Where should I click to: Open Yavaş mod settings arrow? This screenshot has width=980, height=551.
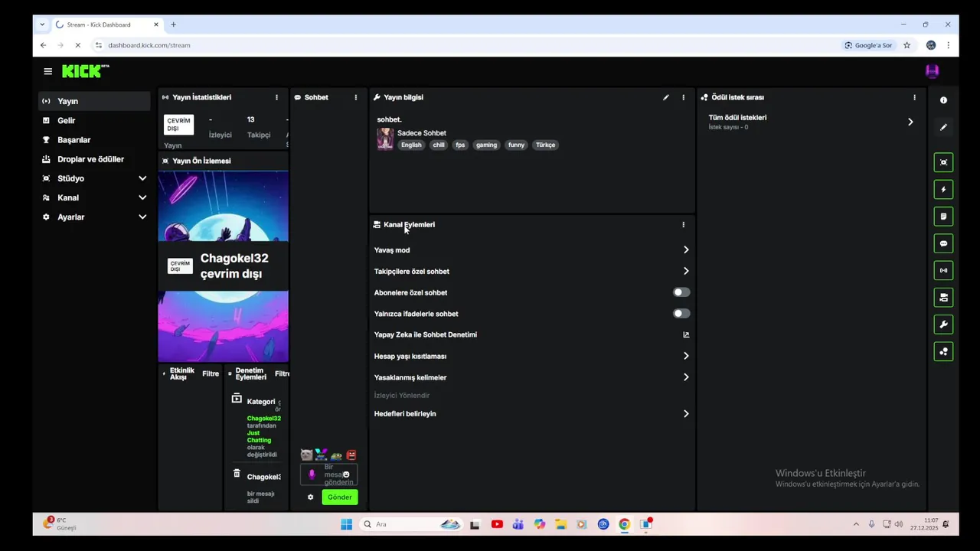(x=686, y=249)
